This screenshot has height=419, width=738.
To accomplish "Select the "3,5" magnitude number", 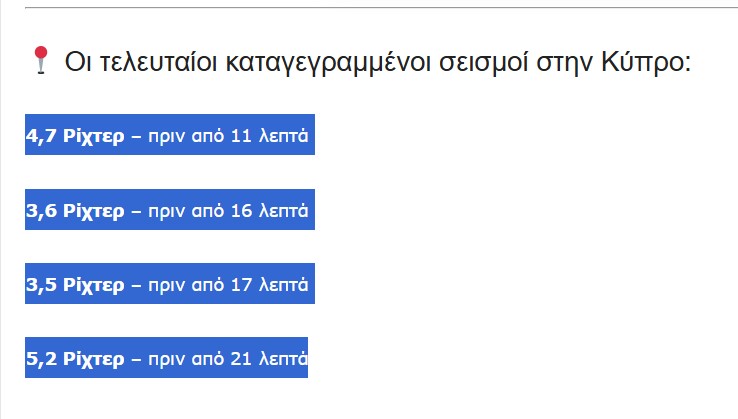I will 41,284.
